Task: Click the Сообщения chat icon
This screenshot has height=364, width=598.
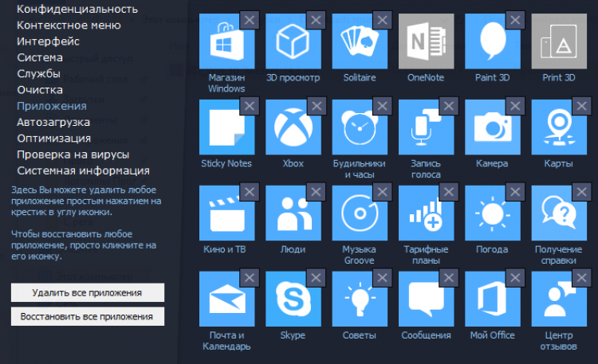Action: click(x=426, y=299)
